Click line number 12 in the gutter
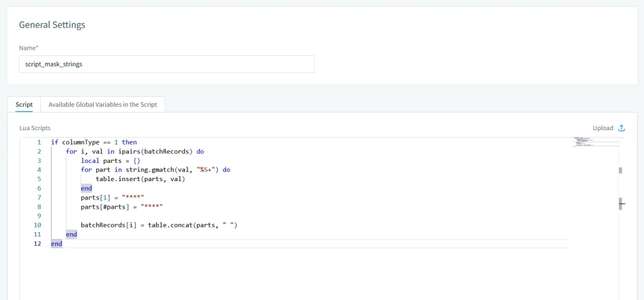This screenshot has height=300, width=644. pos(38,243)
